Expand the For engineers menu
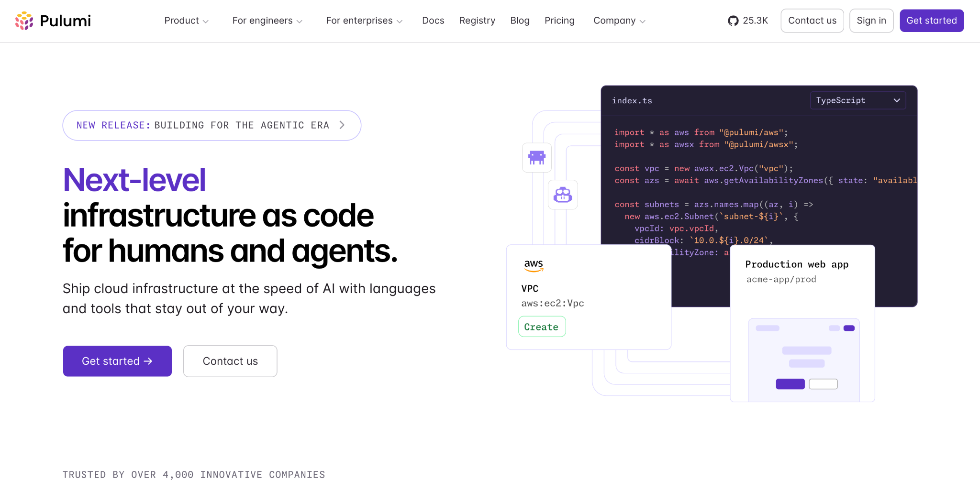The width and height of the screenshot is (980, 480). tap(267, 21)
